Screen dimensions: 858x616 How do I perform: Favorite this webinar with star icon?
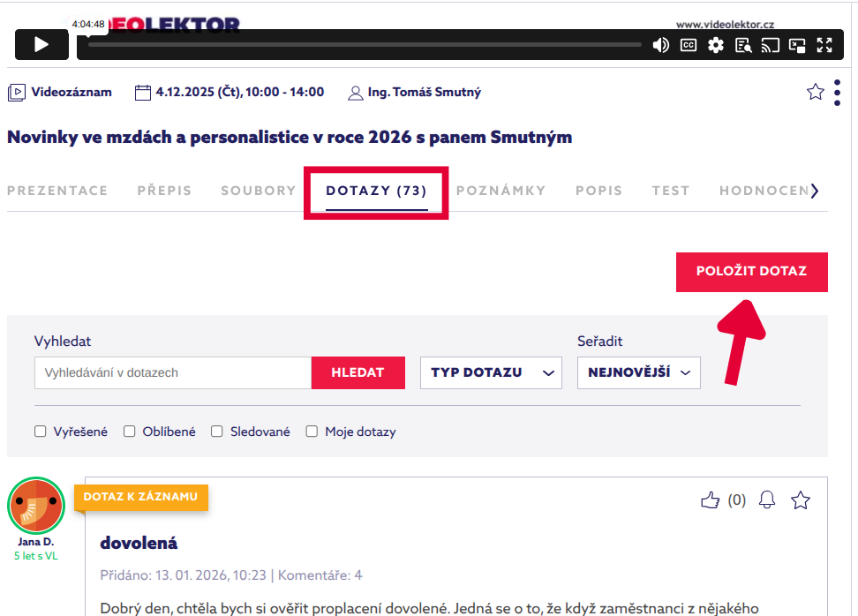click(815, 92)
